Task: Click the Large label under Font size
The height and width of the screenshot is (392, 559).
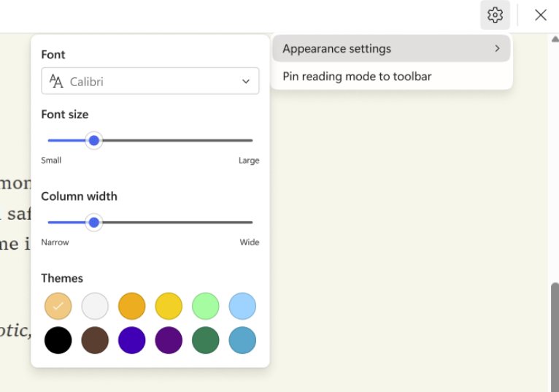Action: tap(249, 161)
